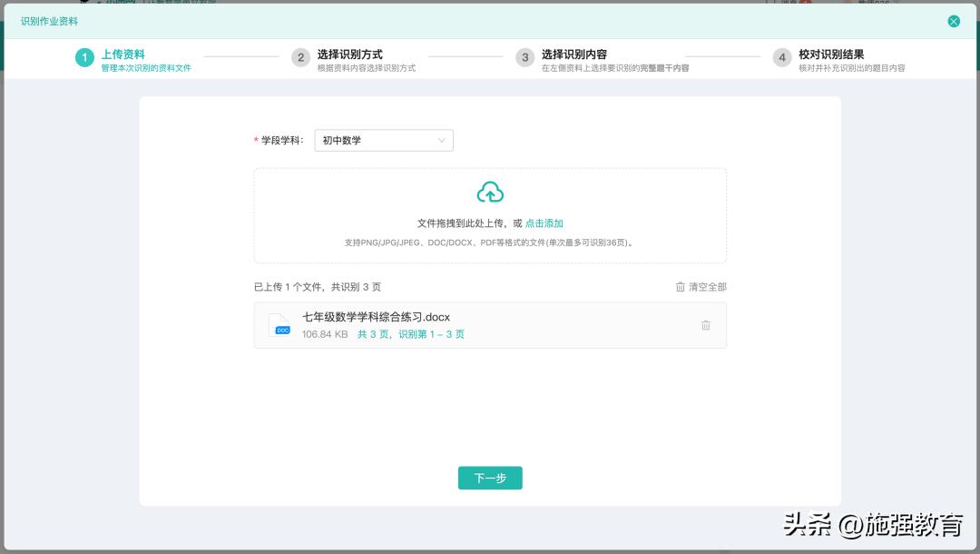Click the cloud upload icon
Viewport: 980px width, 554px height.
coord(490,192)
